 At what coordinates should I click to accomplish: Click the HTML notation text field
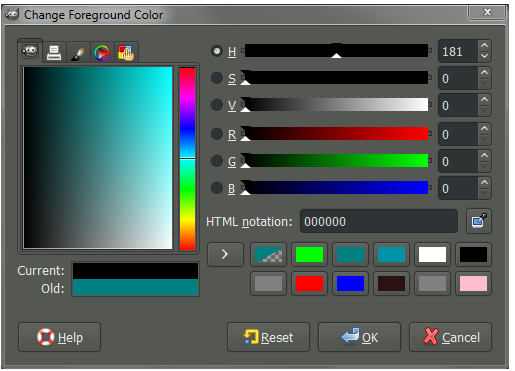click(379, 221)
